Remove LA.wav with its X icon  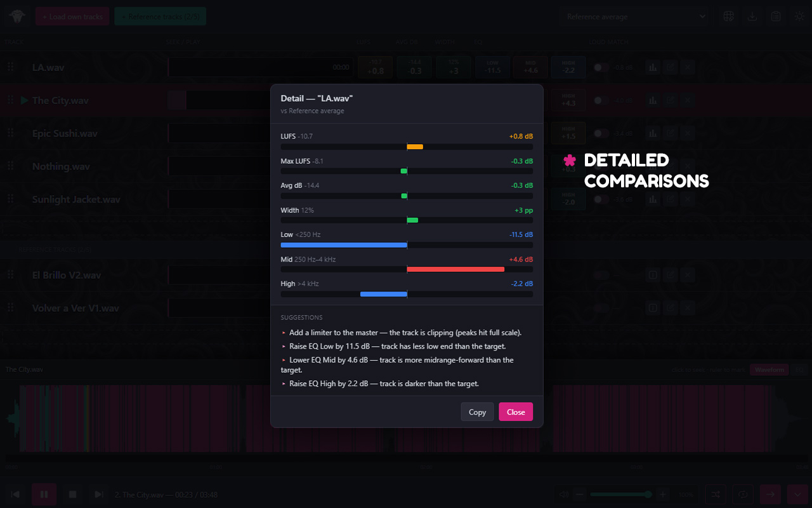(x=688, y=67)
